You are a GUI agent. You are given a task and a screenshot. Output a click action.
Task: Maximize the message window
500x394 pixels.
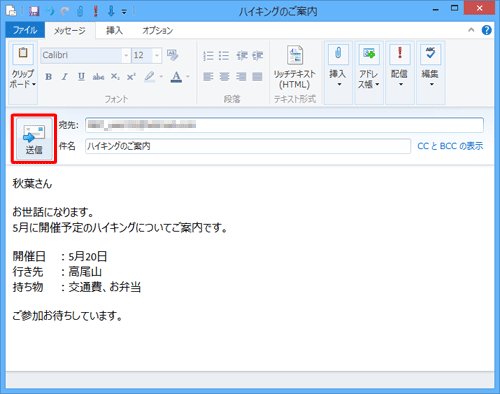point(454,8)
